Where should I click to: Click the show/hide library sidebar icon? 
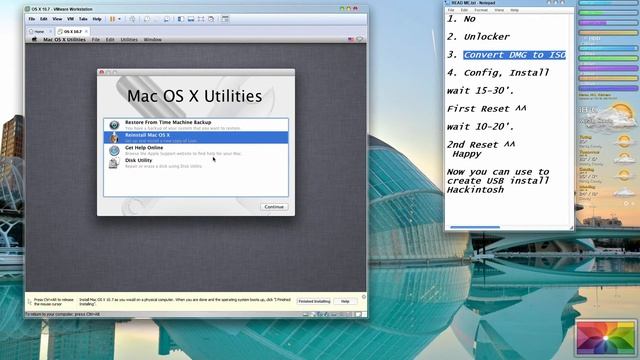[180, 19]
